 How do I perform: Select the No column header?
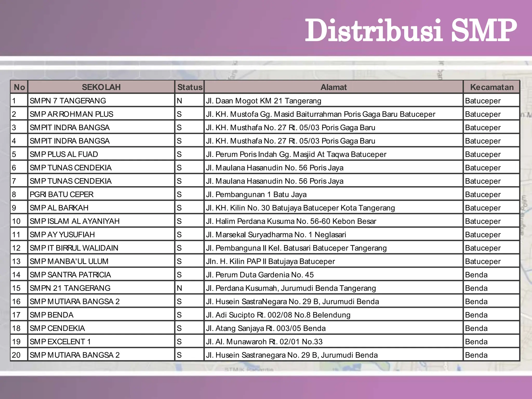click(x=19, y=87)
